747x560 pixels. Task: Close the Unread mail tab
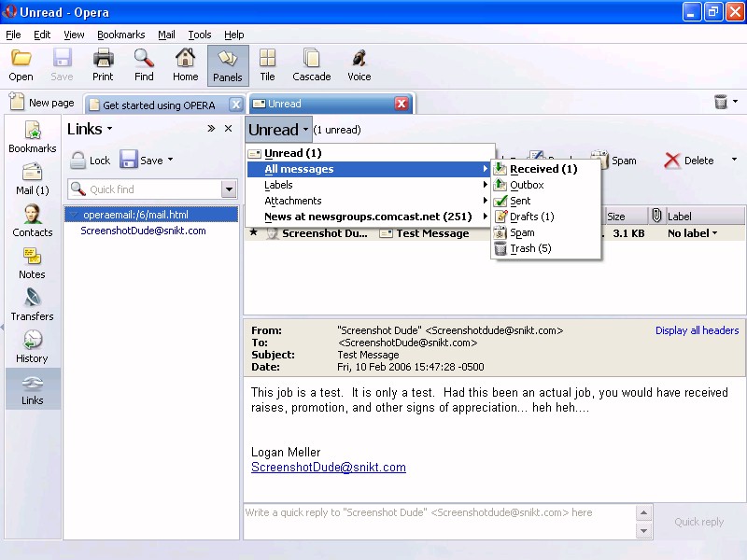(x=402, y=104)
